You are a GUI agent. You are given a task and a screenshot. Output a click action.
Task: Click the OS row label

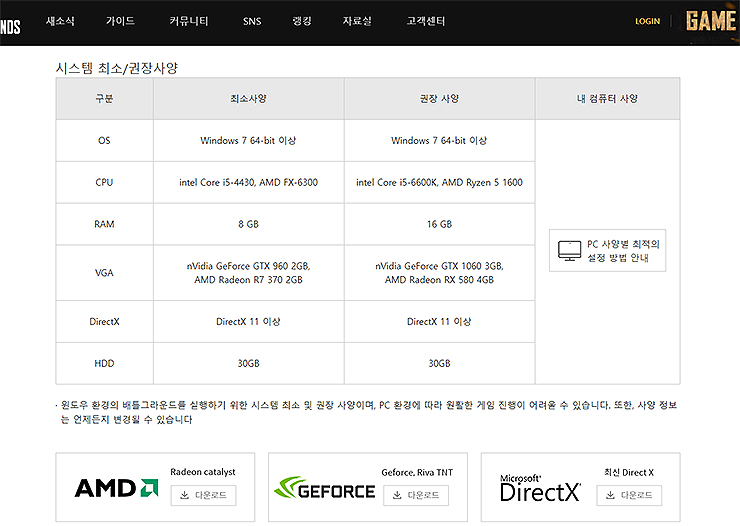pyautogui.click(x=104, y=141)
